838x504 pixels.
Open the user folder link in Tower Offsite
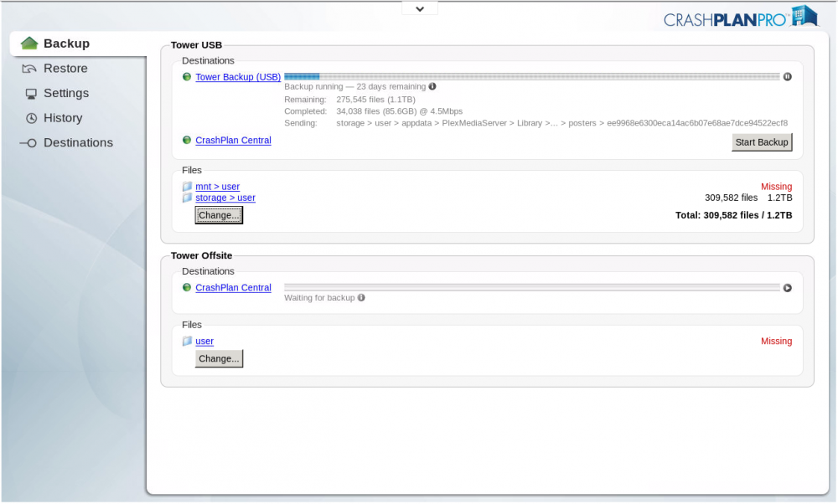[x=204, y=341]
